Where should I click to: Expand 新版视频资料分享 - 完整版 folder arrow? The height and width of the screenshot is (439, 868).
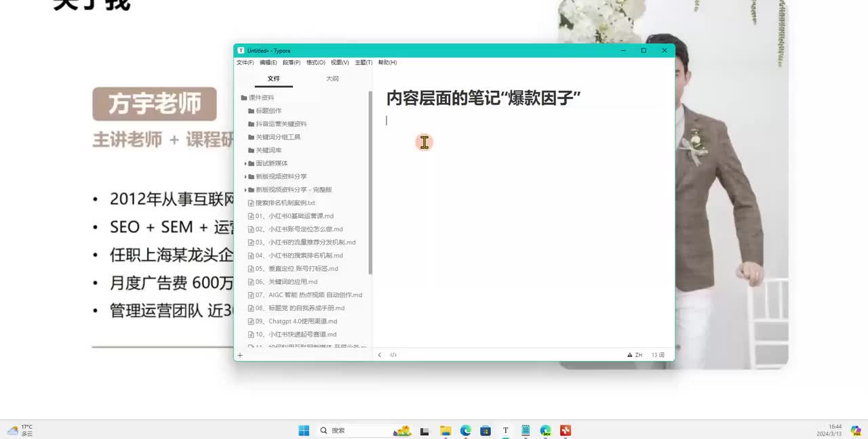245,190
